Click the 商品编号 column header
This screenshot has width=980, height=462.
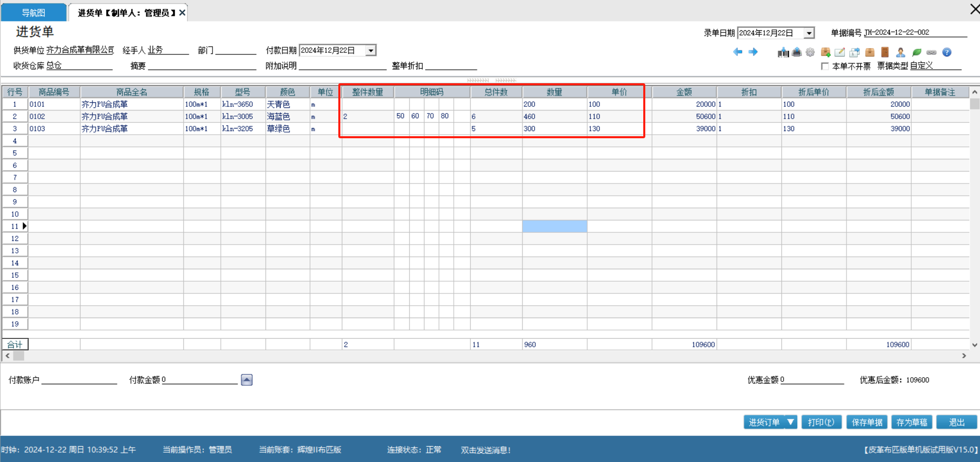[54, 92]
